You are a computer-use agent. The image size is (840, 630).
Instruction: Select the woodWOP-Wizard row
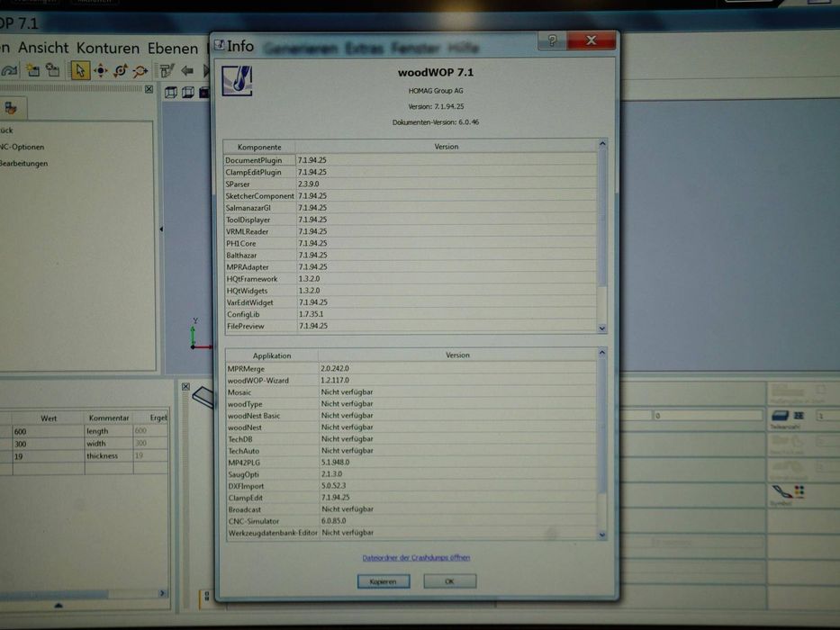(x=411, y=381)
